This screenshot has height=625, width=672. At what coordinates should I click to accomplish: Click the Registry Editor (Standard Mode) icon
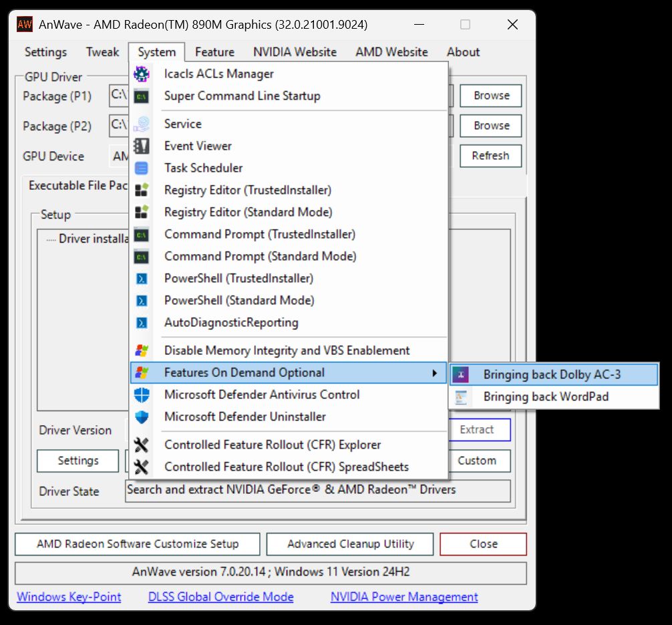(142, 212)
